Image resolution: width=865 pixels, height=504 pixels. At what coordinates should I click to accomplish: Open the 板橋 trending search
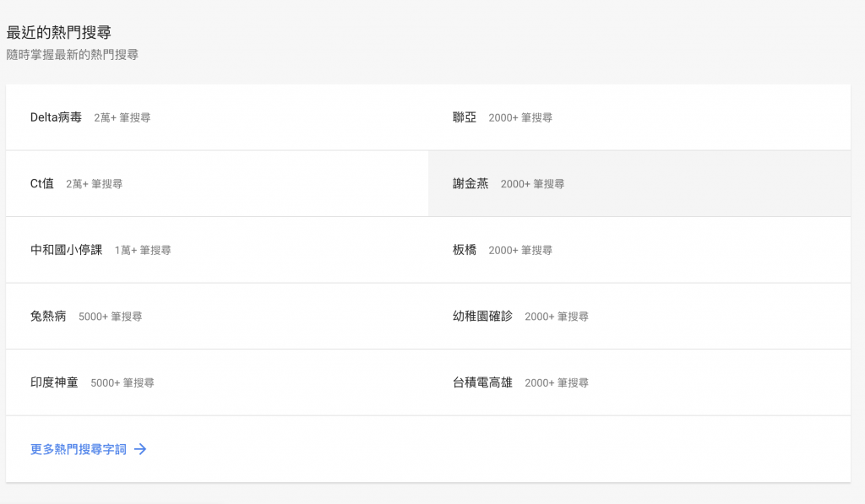465,250
